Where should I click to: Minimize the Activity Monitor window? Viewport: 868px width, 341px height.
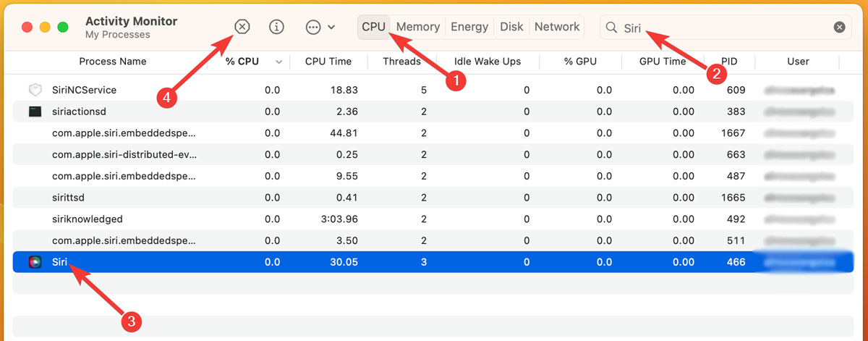coord(45,28)
